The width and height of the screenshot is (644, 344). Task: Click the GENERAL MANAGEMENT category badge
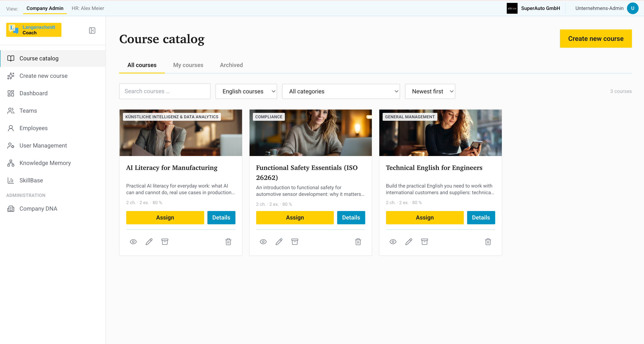coord(410,117)
